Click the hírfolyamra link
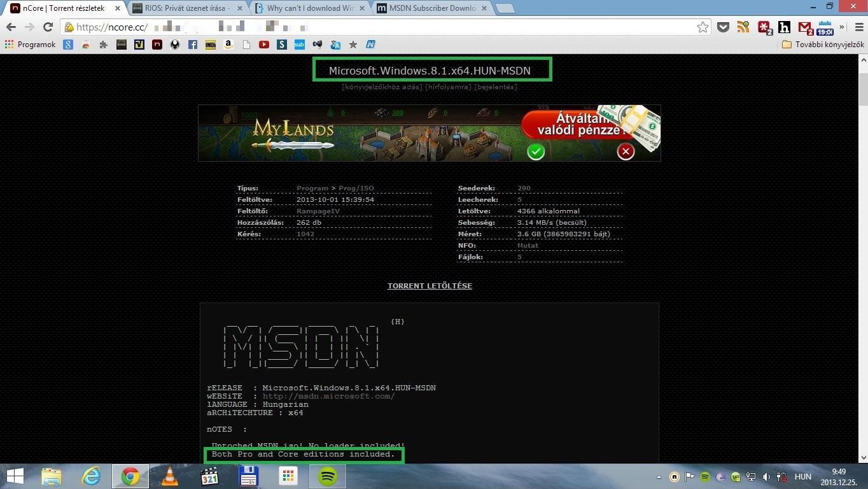Viewport: 868px width, 489px height. point(448,87)
